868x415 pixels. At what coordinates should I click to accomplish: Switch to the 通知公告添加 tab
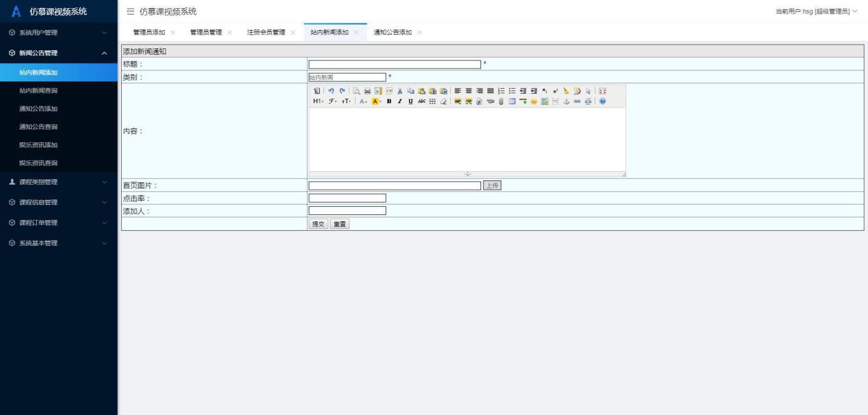click(x=393, y=33)
